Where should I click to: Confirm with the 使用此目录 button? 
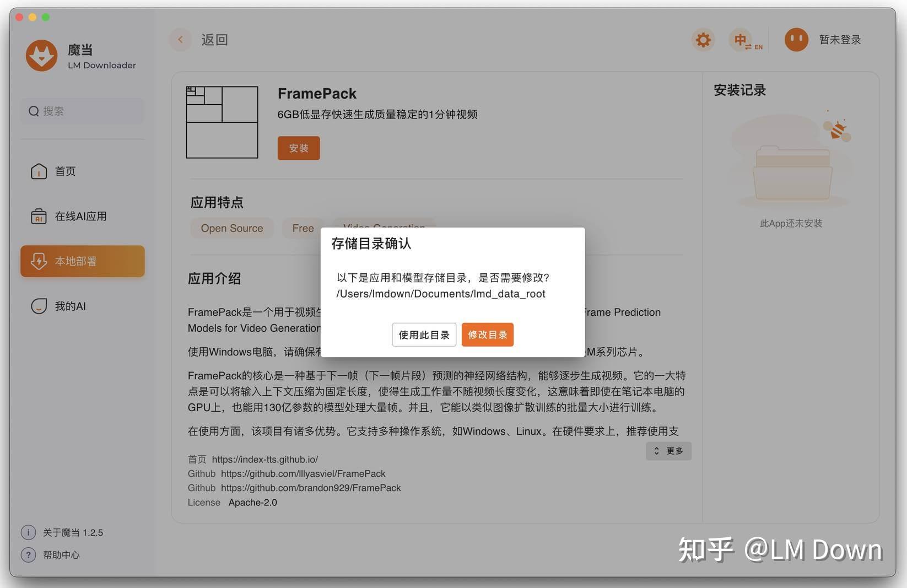[x=424, y=335]
